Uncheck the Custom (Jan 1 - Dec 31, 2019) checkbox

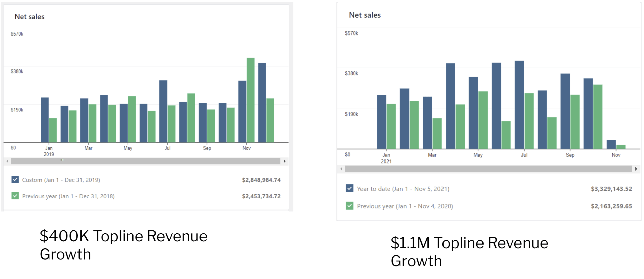tap(15, 179)
